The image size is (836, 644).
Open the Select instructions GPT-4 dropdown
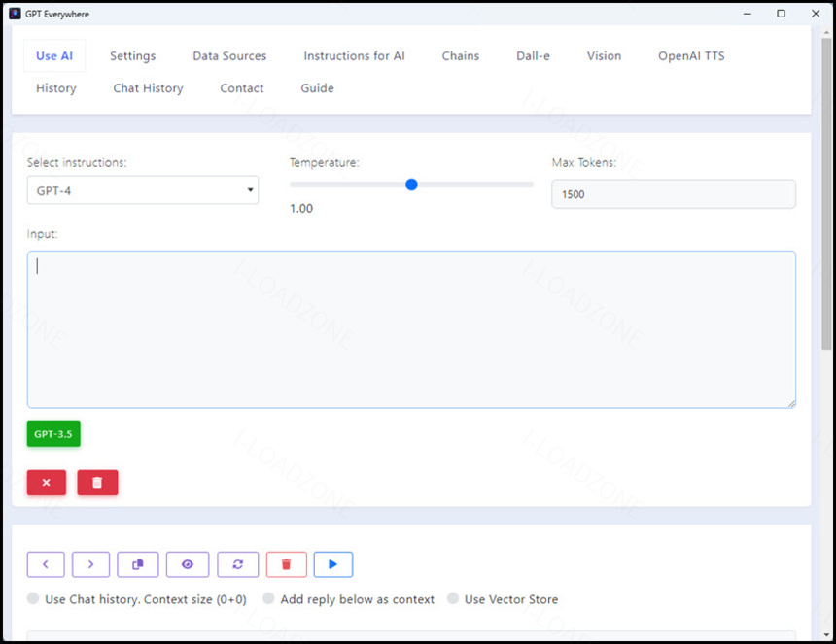(143, 190)
